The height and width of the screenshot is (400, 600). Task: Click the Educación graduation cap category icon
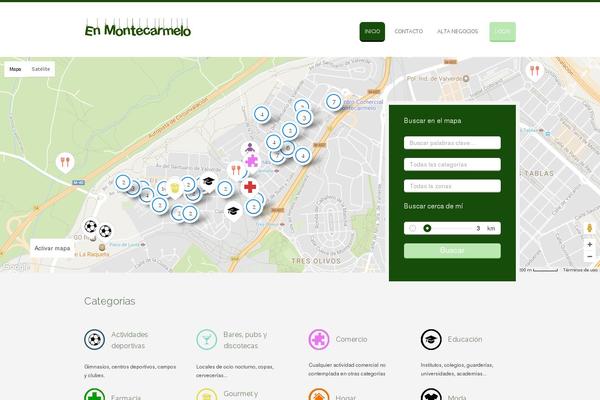click(431, 340)
